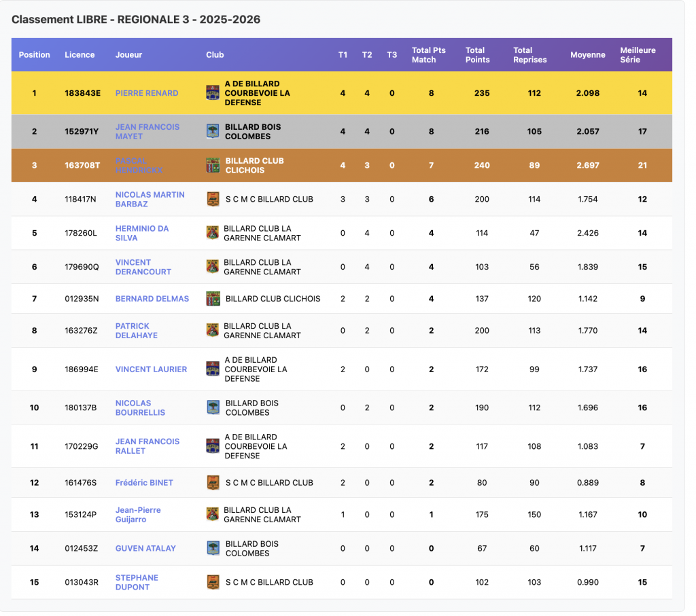Click the Meilleure Série column header
The height and width of the screenshot is (616, 696).
(x=638, y=55)
